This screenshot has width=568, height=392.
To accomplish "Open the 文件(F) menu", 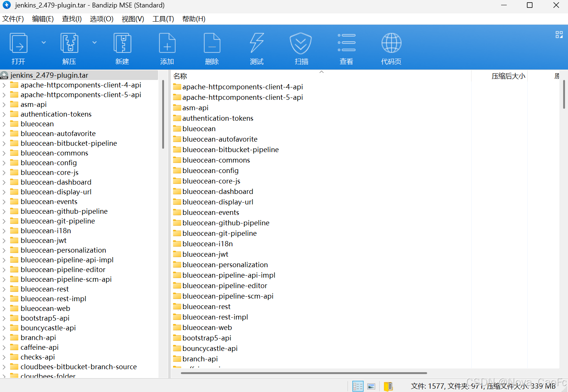I will click(x=13, y=19).
